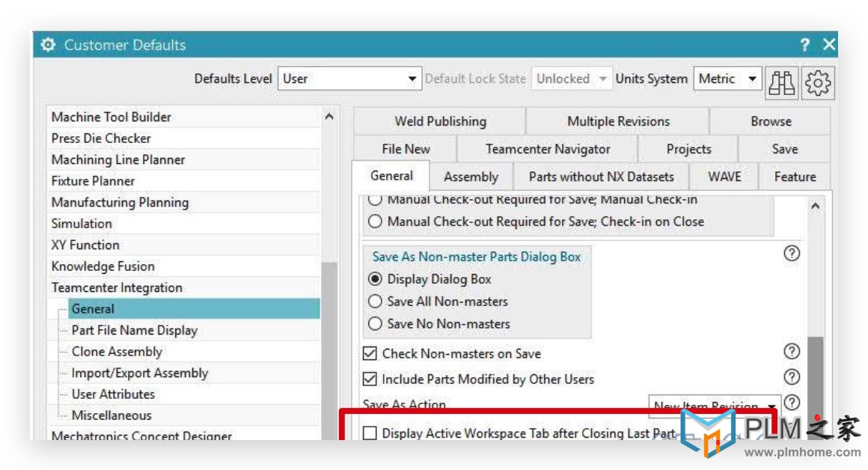Image resolution: width=868 pixels, height=470 pixels.
Task: Select Mechatronics Concept Designer category
Action: [184, 435]
